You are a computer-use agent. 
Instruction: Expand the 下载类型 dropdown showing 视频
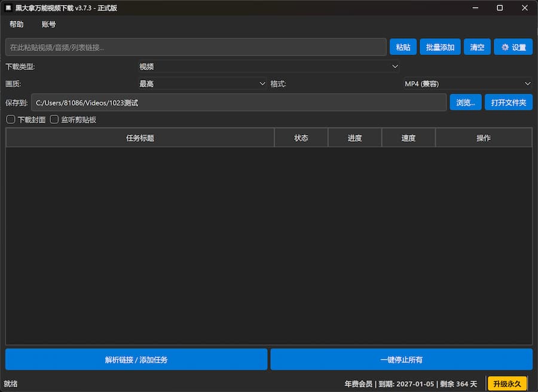point(268,66)
